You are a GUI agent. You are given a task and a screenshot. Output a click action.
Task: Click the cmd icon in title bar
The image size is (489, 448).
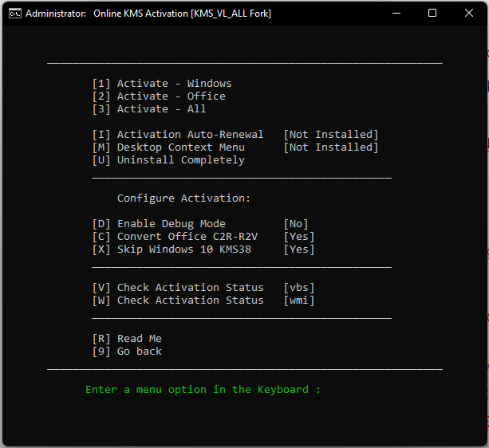pos(15,14)
